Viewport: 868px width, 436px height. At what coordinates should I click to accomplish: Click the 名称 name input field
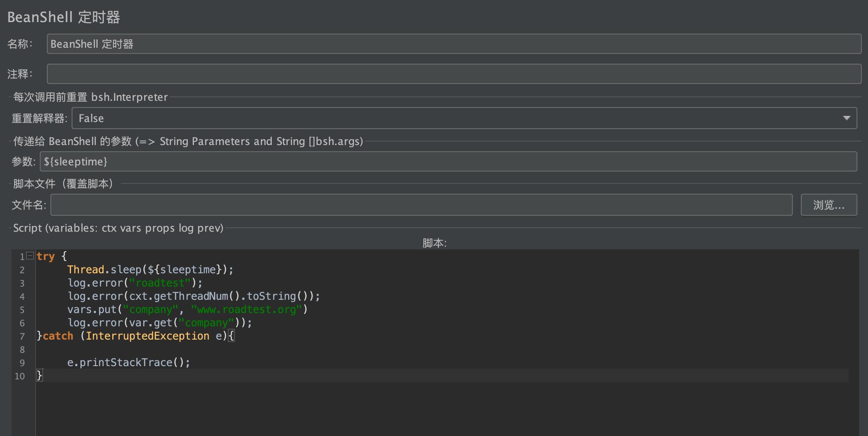tap(454, 44)
